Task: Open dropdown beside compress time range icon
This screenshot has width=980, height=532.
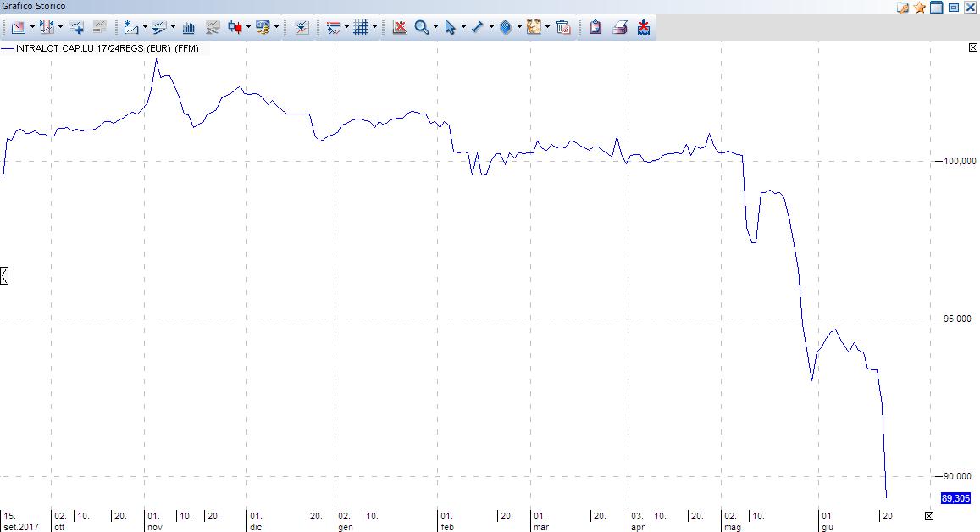Action: [61, 27]
